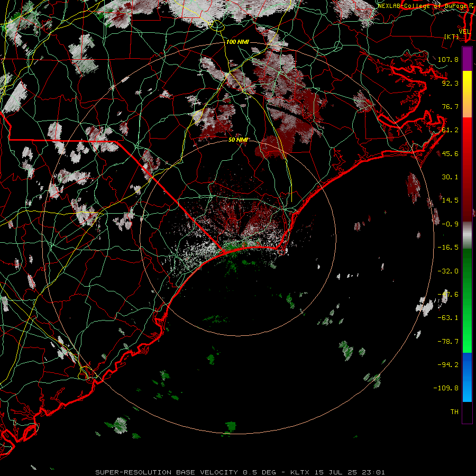Click the -63.1 velocity scale value
Image resolution: width=476 pixels, height=476 pixels.
click(448, 318)
